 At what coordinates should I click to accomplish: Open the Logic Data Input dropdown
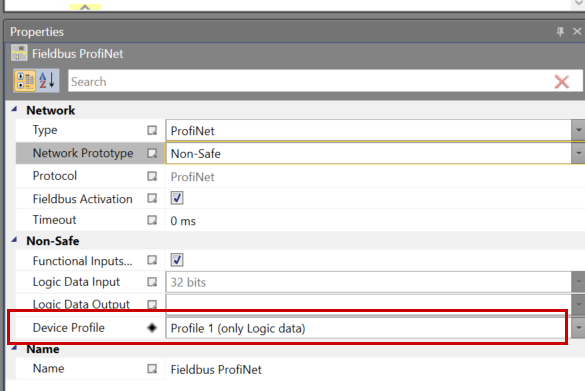tap(578, 282)
